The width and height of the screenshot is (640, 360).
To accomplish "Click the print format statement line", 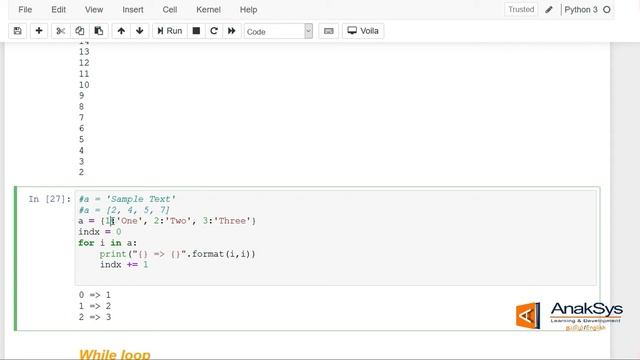I will (178, 254).
